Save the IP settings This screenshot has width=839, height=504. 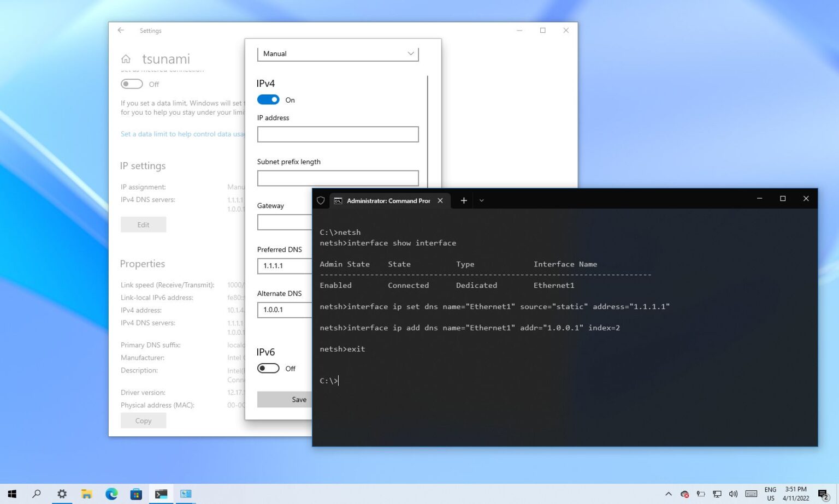[x=298, y=399]
